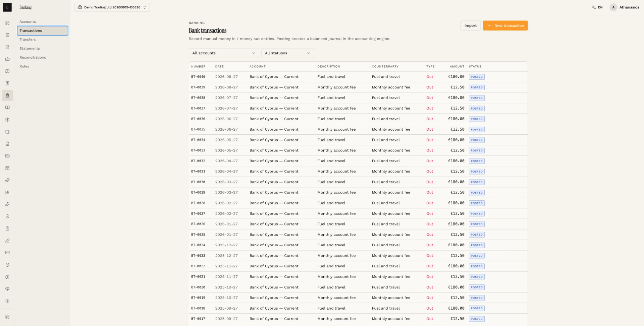Click the €180.00 amount in row BT-0030
Viewport: 644px width, 326px height.
pos(456,182)
